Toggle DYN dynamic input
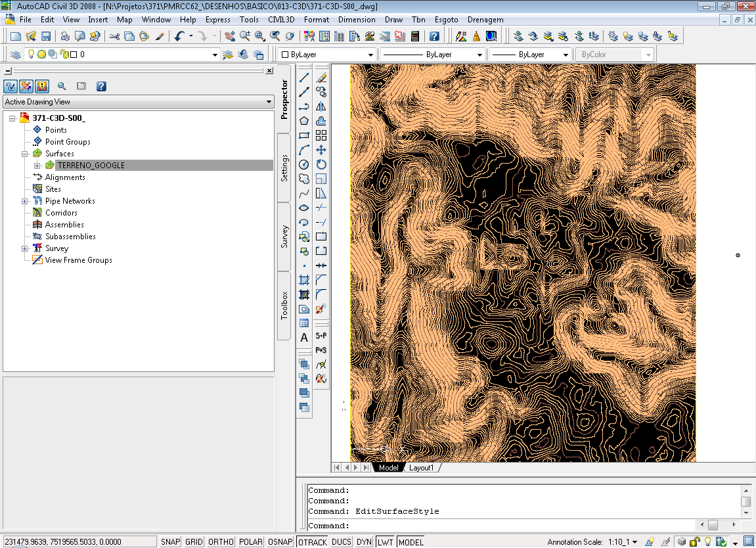 tap(364, 542)
